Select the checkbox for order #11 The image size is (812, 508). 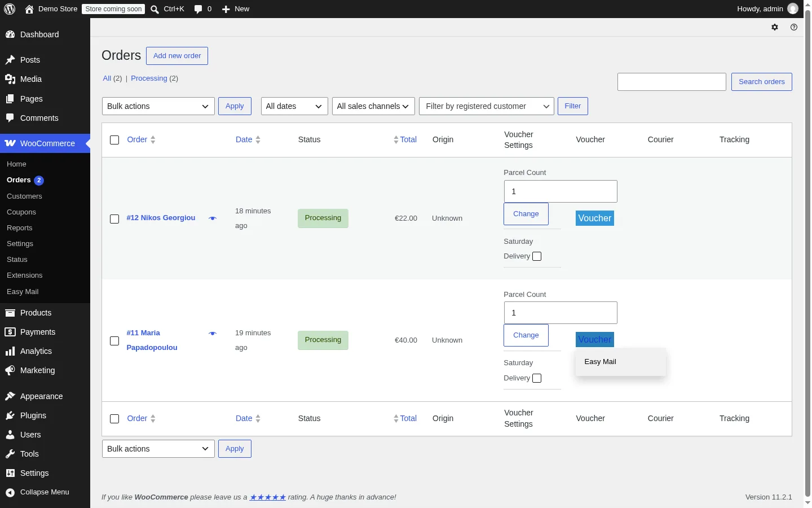[x=114, y=341]
